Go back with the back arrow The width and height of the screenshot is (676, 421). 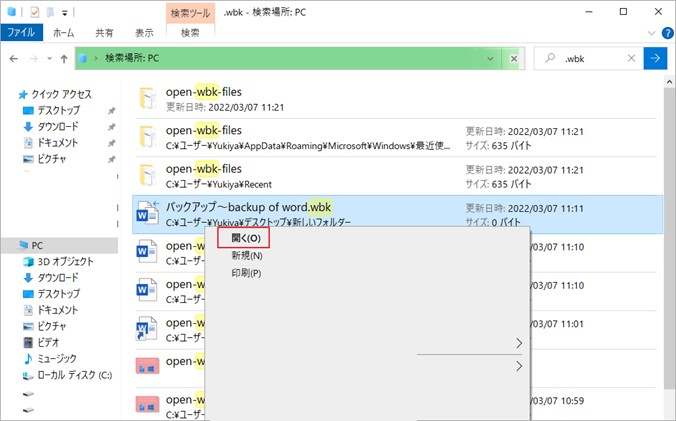tap(14, 59)
